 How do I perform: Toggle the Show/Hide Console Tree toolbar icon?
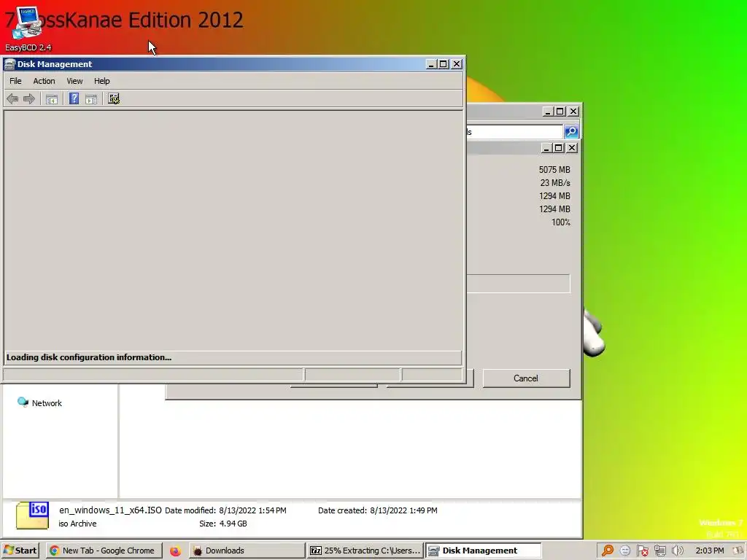52,99
